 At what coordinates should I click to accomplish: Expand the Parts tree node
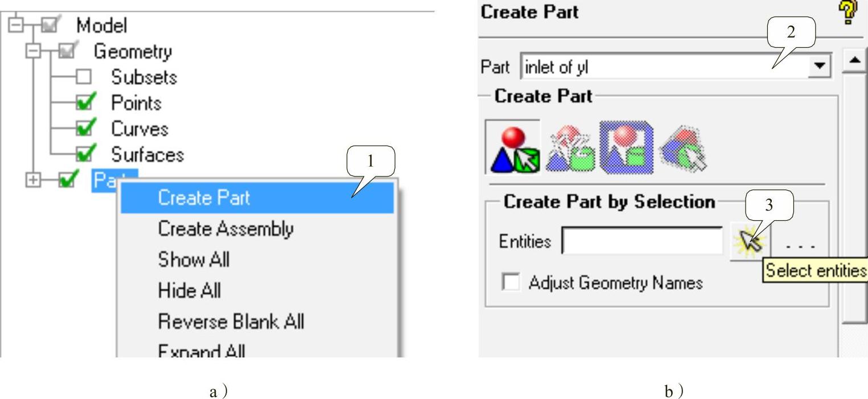(34, 180)
